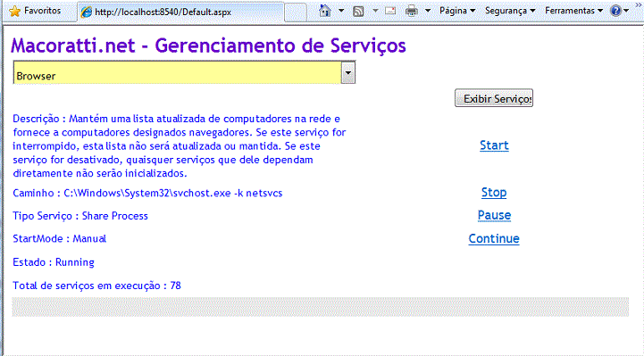Click the Favoritos star icon
Image resolution: width=644 pixels, height=356 pixels.
(14, 11)
